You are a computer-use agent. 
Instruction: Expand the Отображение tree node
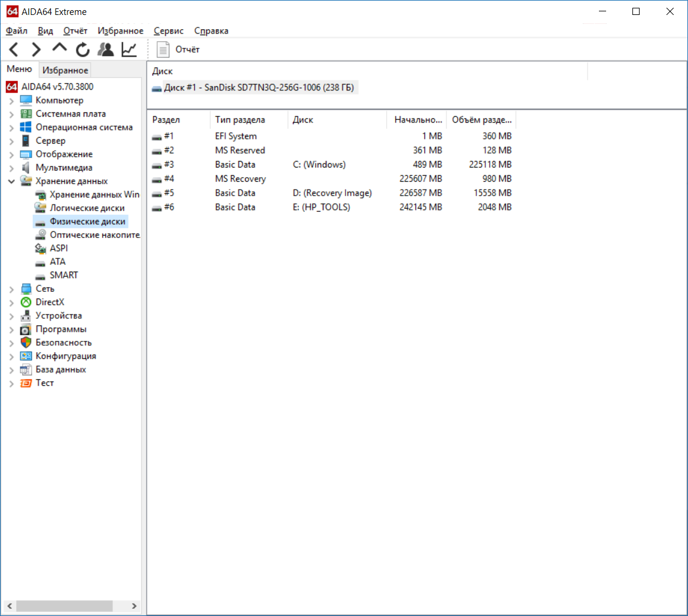tap(11, 154)
